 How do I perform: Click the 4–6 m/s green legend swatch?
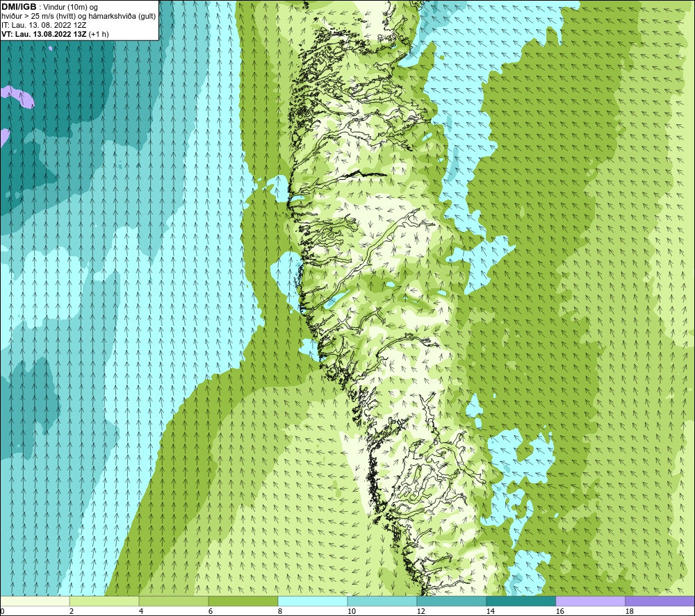pos(174,601)
